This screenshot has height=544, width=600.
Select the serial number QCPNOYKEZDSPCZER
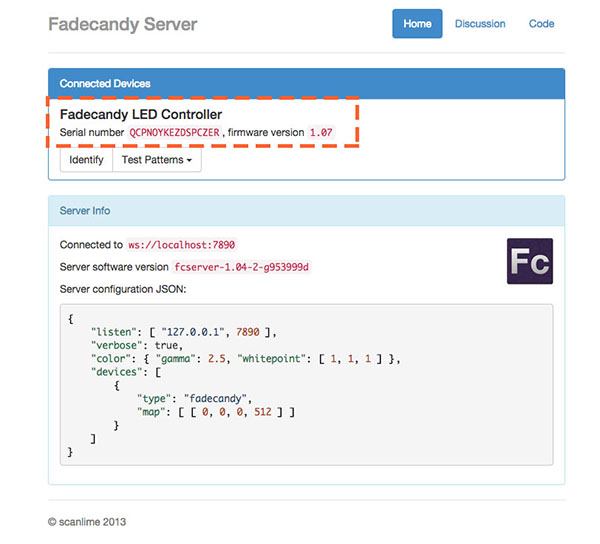174,132
